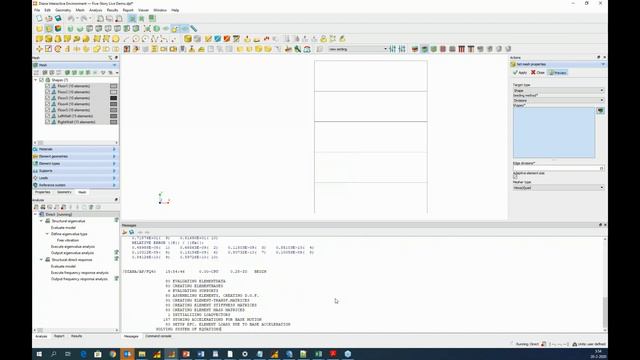Click the shape picker icon beside Shapes list
The height and width of the screenshot is (360, 640).
tap(600, 111)
